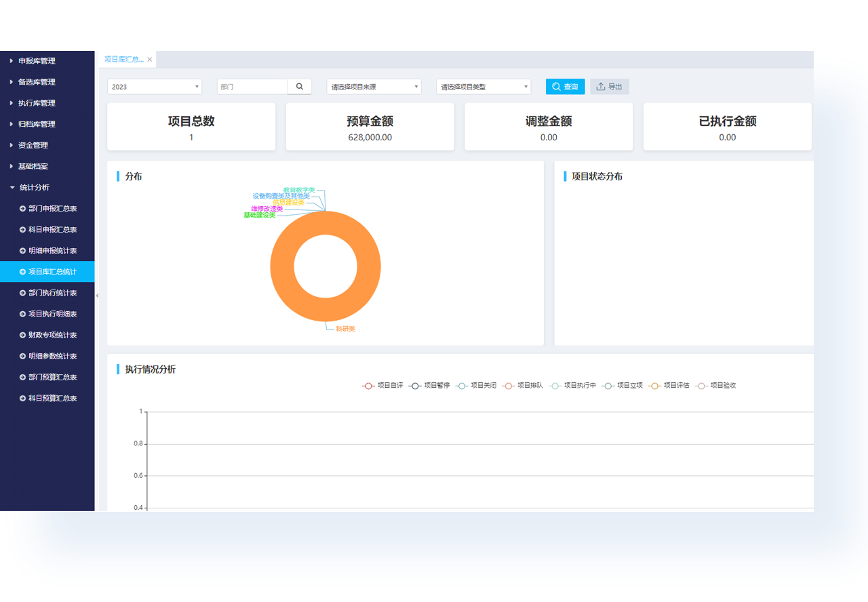Click the 导出 export button

click(610, 87)
